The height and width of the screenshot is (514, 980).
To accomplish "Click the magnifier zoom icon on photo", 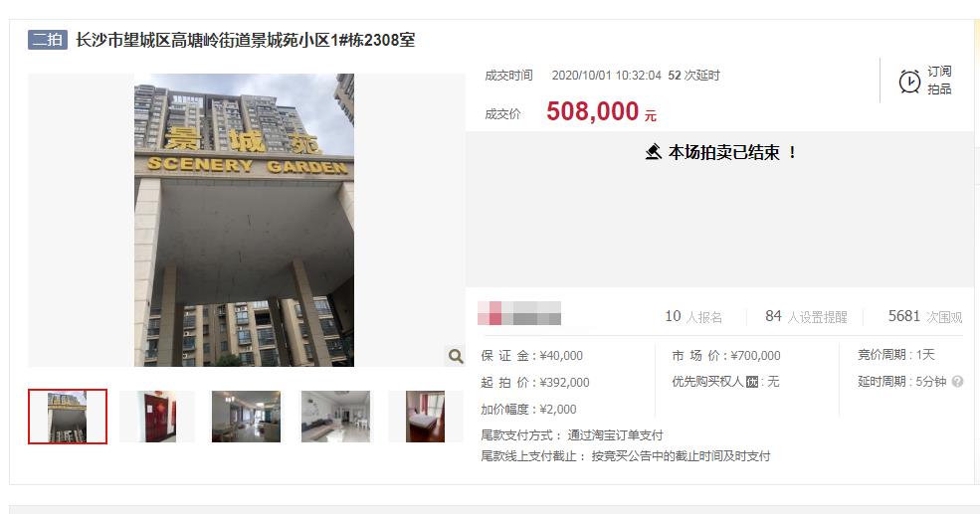I will tap(456, 356).
